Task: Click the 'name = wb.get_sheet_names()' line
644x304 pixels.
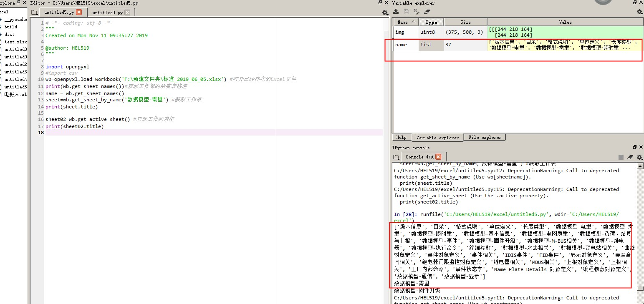Action: (x=85, y=93)
